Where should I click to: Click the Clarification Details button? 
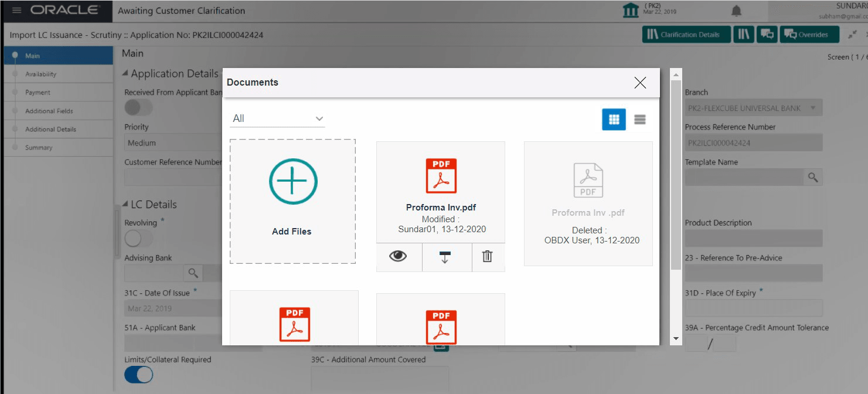[x=686, y=34]
